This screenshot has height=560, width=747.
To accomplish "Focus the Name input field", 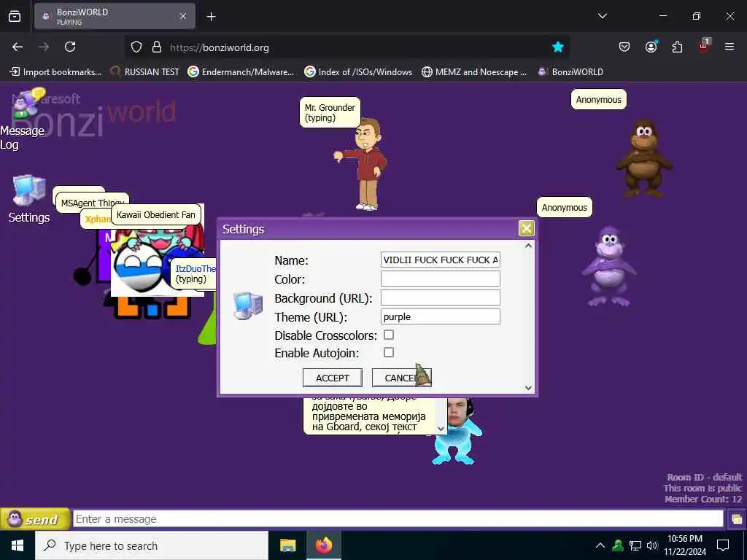I will [440, 260].
